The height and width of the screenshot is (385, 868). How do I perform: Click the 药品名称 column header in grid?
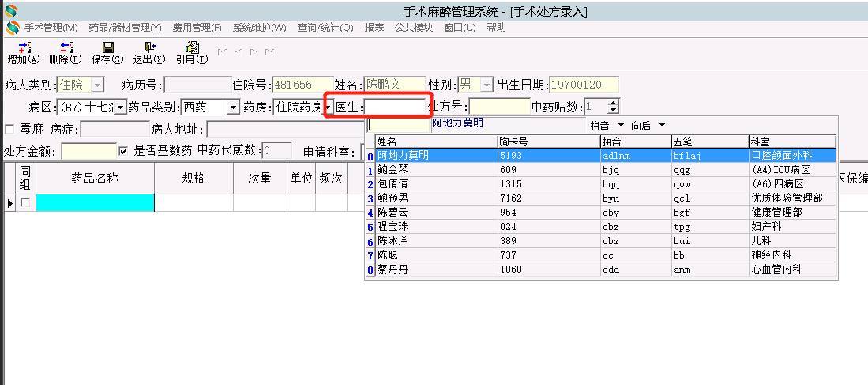pos(95,179)
